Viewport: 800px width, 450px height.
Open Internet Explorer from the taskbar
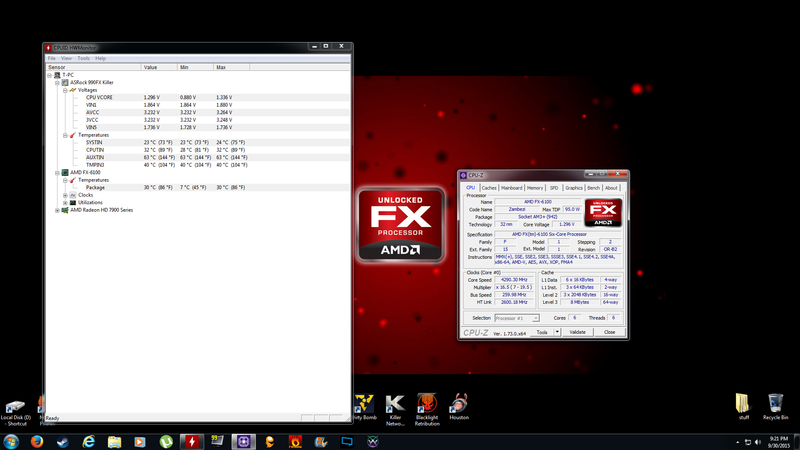(88, 441)
